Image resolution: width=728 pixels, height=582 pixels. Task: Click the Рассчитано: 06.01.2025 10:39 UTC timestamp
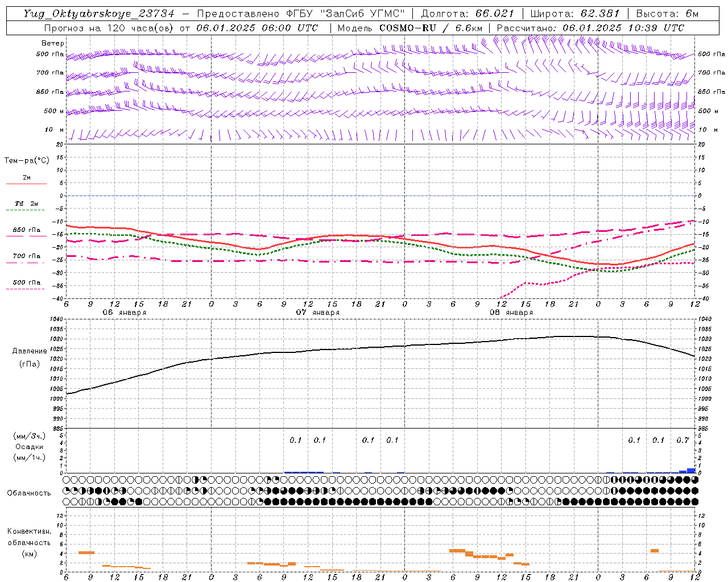tap(590, 28)
